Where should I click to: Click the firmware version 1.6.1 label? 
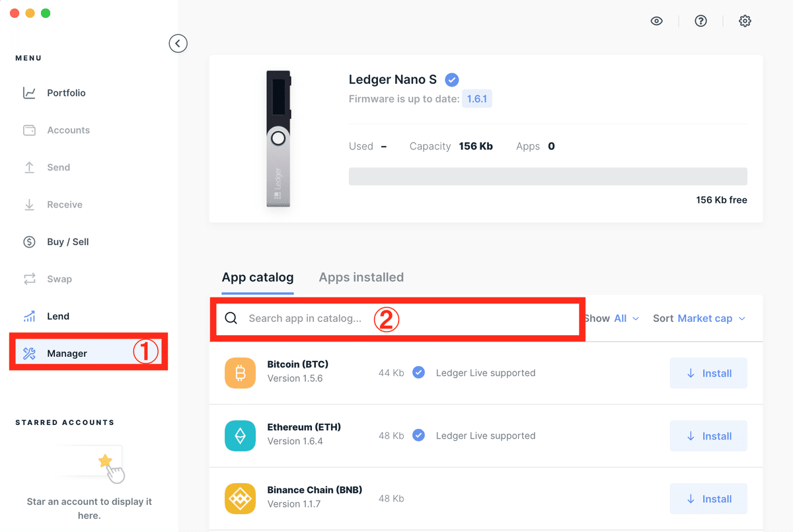[477, 99]
